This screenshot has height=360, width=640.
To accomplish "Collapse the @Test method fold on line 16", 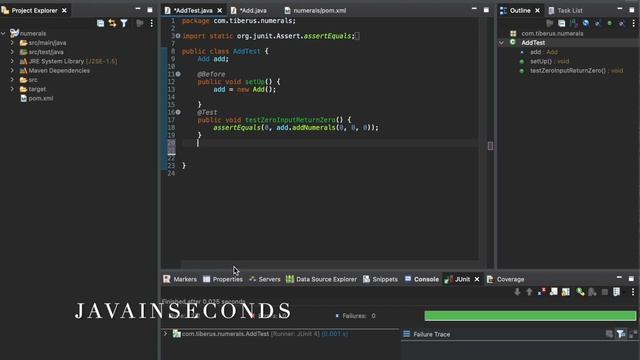I will click(178, 112).
